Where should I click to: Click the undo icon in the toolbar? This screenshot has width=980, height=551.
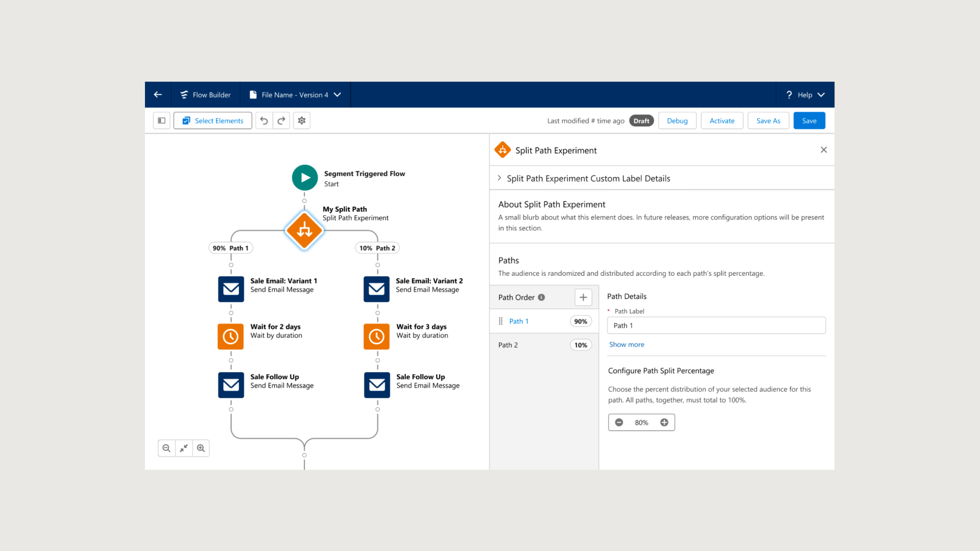click(263, 120)
